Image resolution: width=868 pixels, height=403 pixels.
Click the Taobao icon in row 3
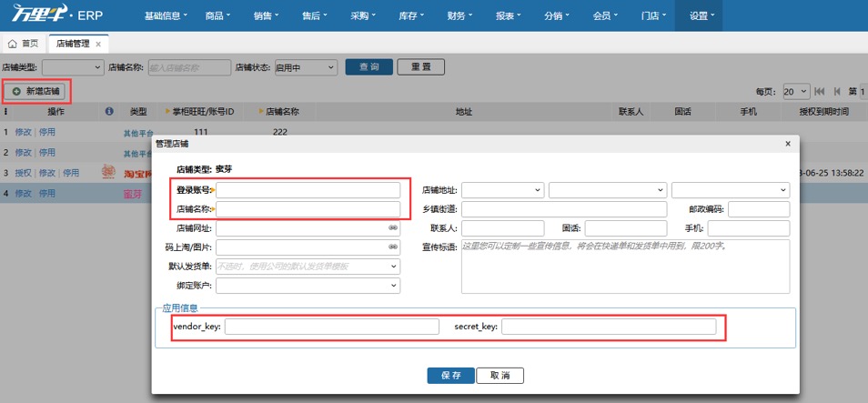108,173
